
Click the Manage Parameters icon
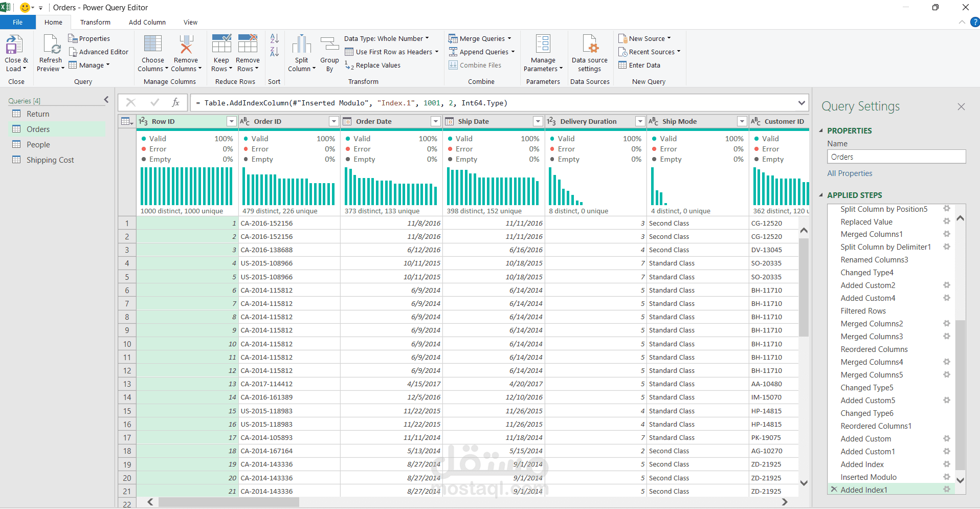click(543, 44)
